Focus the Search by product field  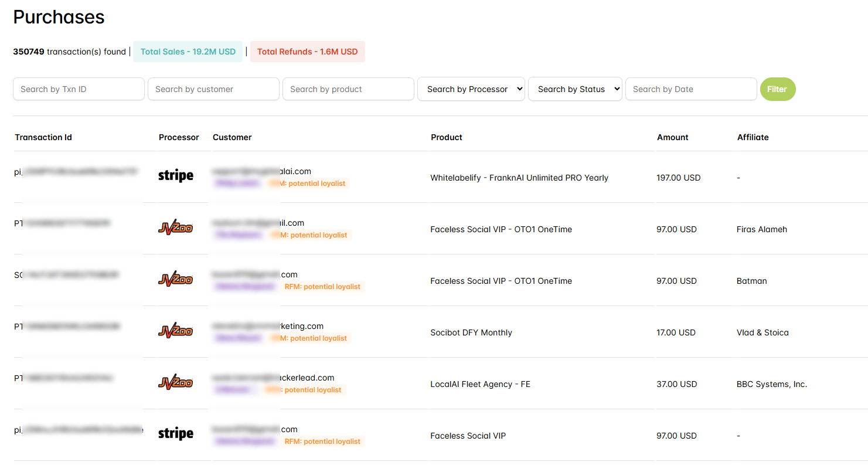pyautogui.click(x=348, y=89)
